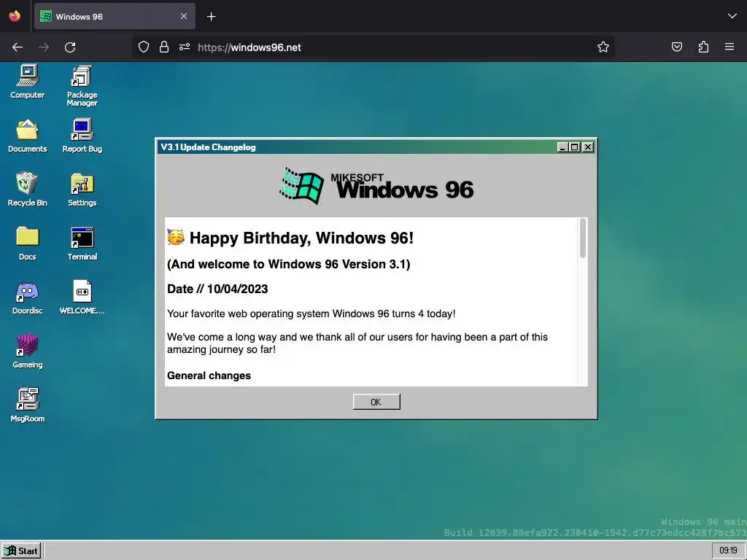
Task: Click the Start button on the taskbar
Action: [21, 551]
